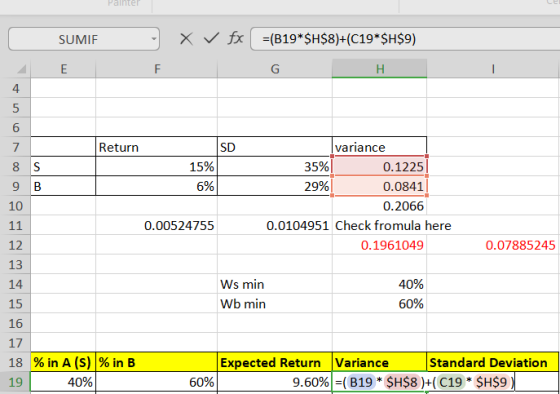Click $H$8 reference in the cell formula
Viewport: 560px width, 394px height.
coord(402,382)
